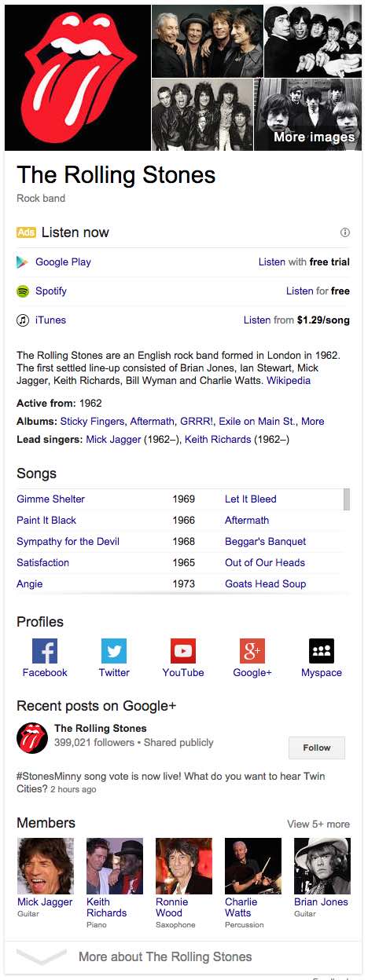Viewport: 368px width, 980px height.
Task: Open the Twitter profile icon
Action: 114,651
